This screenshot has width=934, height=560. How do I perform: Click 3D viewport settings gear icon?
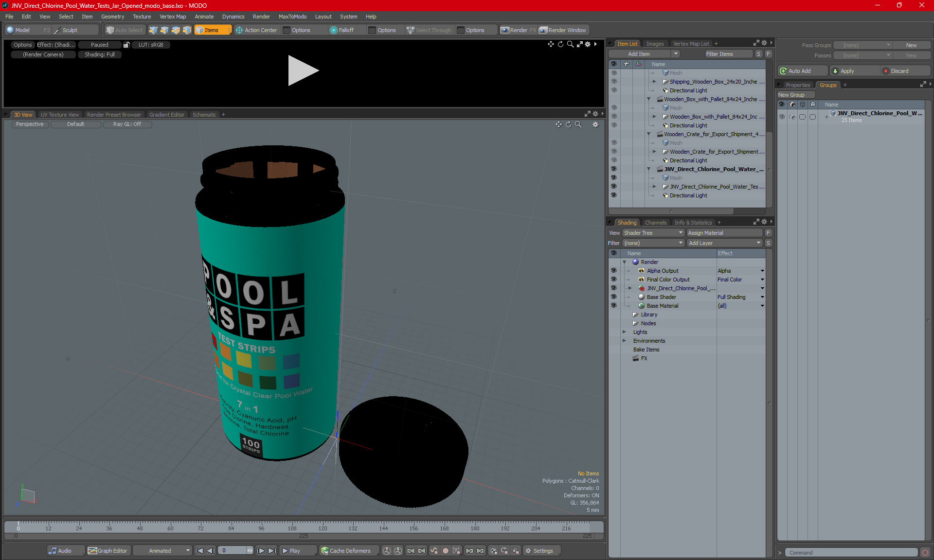tap(595, 124)
